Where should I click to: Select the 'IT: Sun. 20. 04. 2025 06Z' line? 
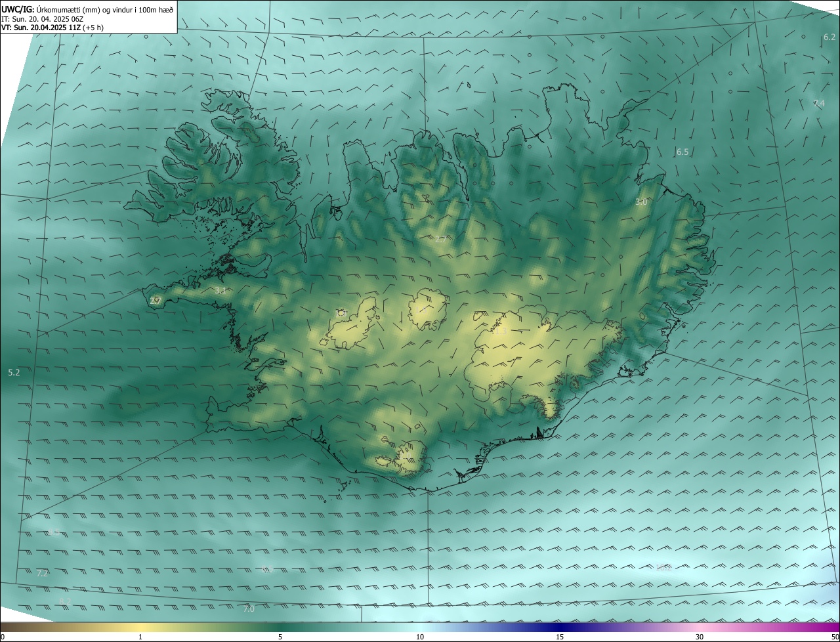[42, 19]
